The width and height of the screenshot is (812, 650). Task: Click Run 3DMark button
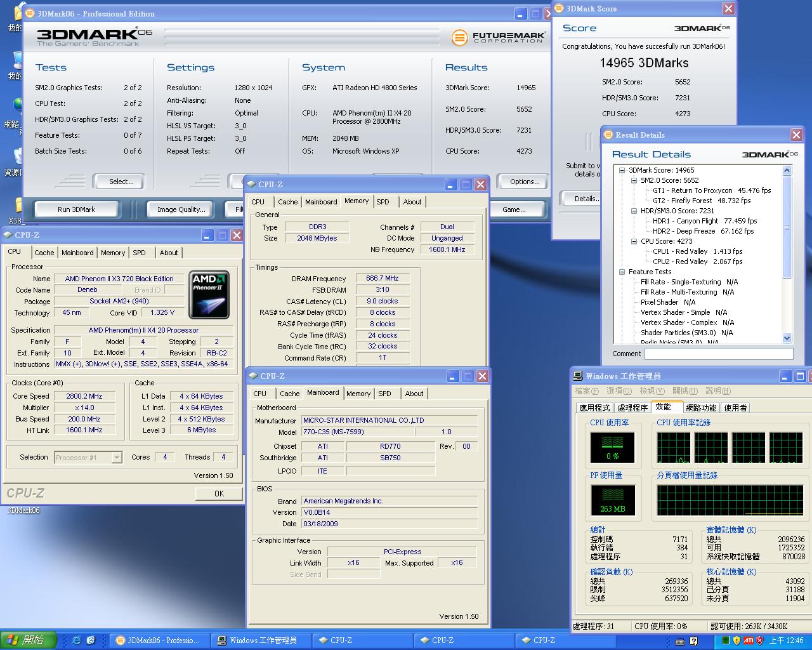[76, 209]
